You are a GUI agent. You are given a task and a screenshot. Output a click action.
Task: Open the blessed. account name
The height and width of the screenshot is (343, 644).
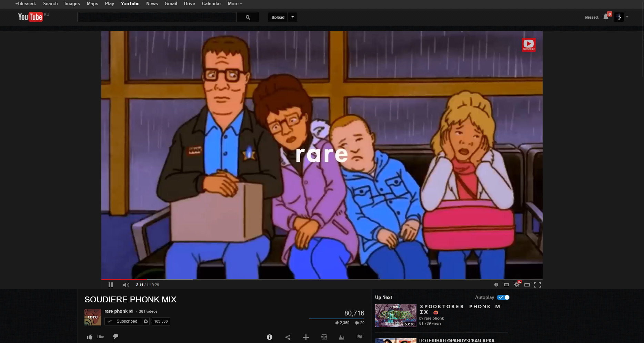tap(592, 17)
